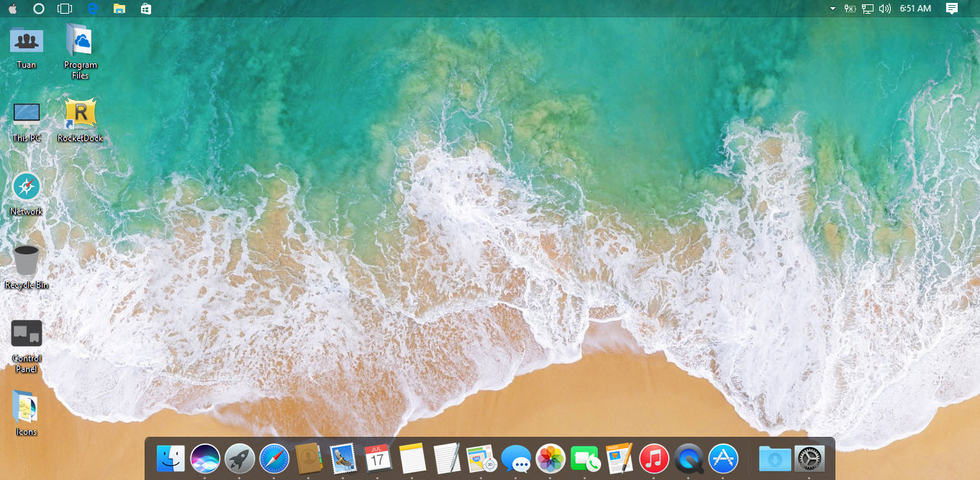
Task: Open System Preferences from the dock
Action: (x=809, y=458)
